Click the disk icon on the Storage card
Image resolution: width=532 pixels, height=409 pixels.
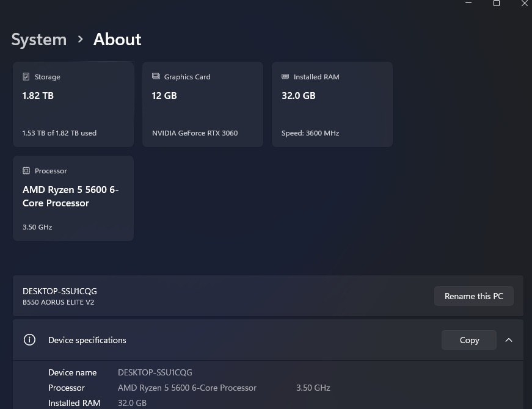pos(25,76)
